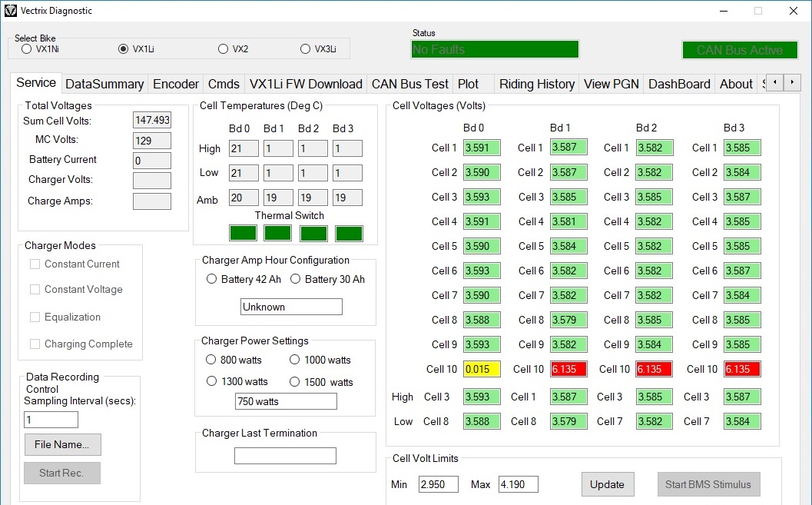Choose Battery 42 Ah configuration
The image size is (812, 505).
pyautogui.click(x=211, y=279)
